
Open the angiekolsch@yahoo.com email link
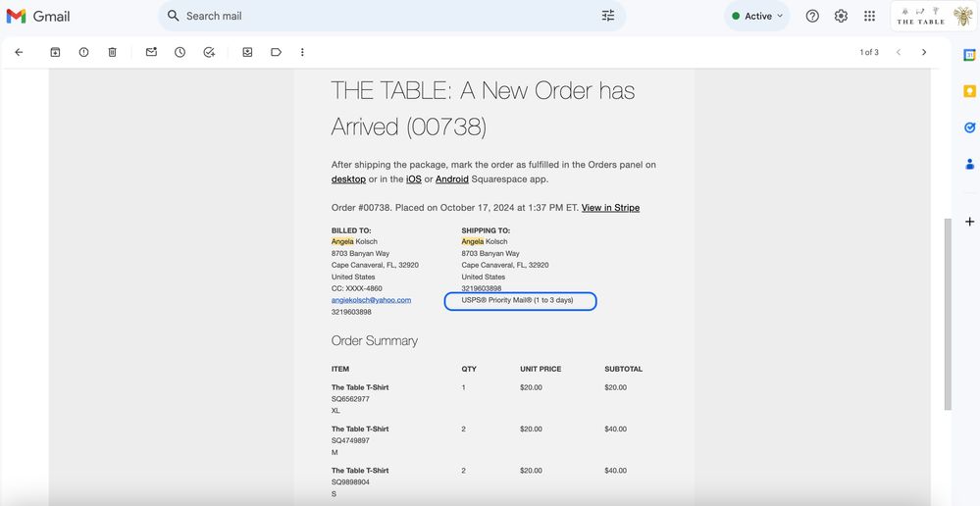tap(371, 300)
